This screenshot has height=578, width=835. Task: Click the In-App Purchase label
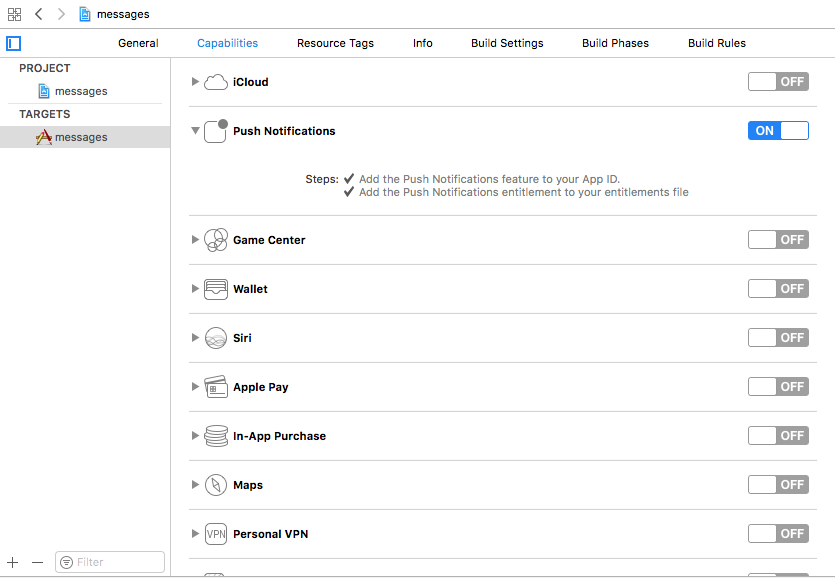[x=280, y=436]
